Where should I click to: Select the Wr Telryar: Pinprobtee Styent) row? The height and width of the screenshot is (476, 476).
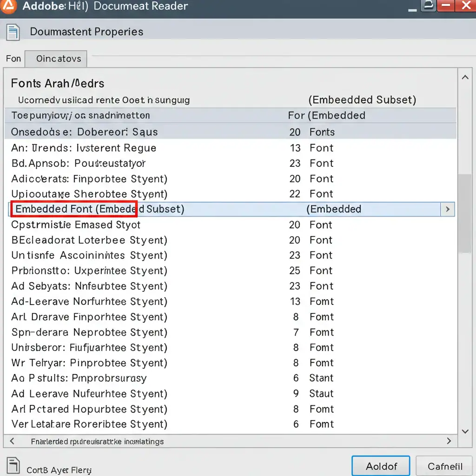pyautogui.click(x=231, y=363)
